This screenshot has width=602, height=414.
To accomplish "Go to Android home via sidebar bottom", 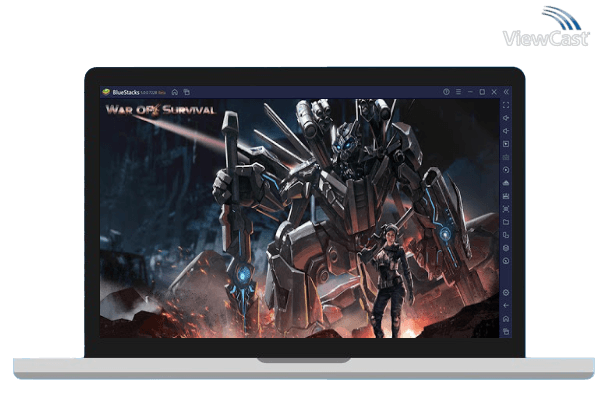I will click(x=506, y=319).
